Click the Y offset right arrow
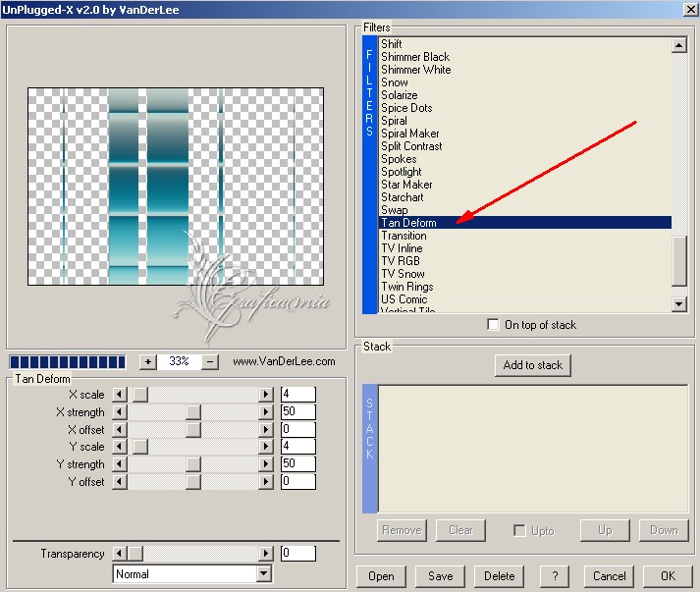The height and width of the screenshot is (592, 700). pos(265,482)
